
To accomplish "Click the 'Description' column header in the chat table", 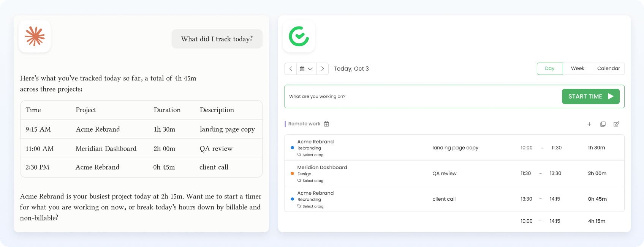I will (217, 110).
